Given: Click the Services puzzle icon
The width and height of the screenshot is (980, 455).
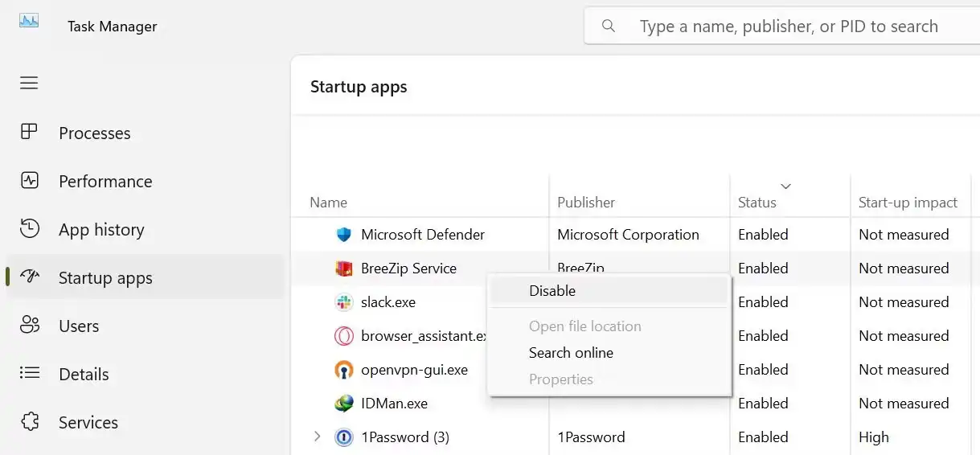Looking at the screenshot, I should [x=29, y=422].
